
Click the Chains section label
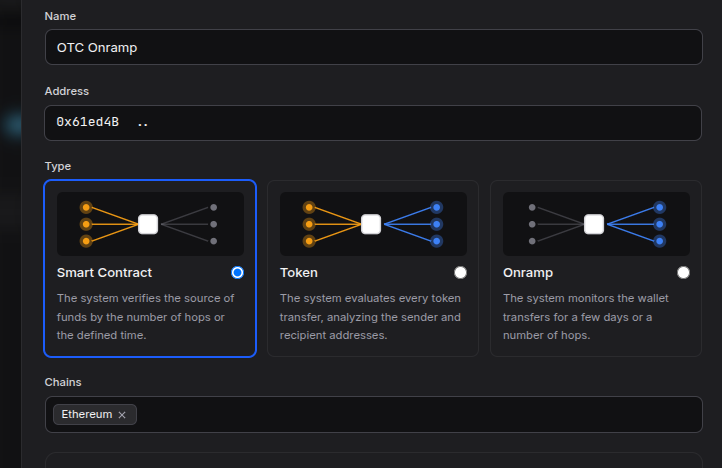coord(63,382)
